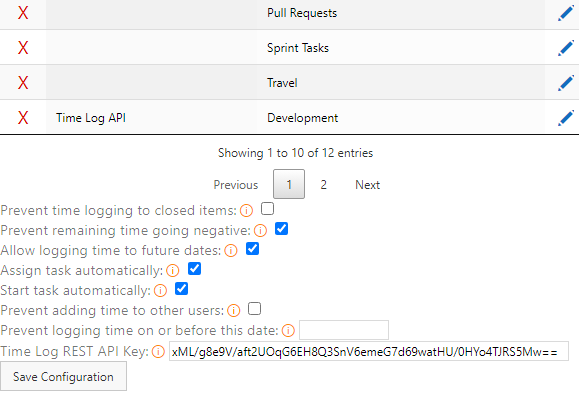Click Next pagination link
Image resolution: width=579 pixels, height=400 pixels.
pos(367,185)
